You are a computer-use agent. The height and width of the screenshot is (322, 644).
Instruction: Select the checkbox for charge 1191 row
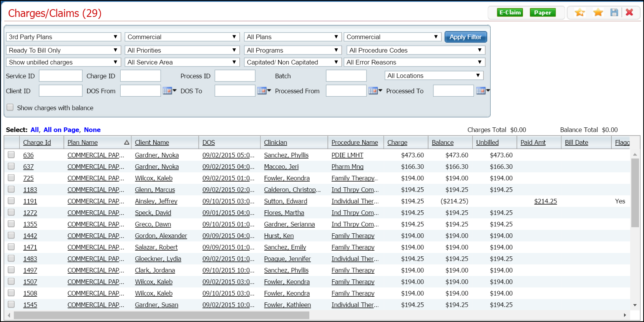click(11, 201)
